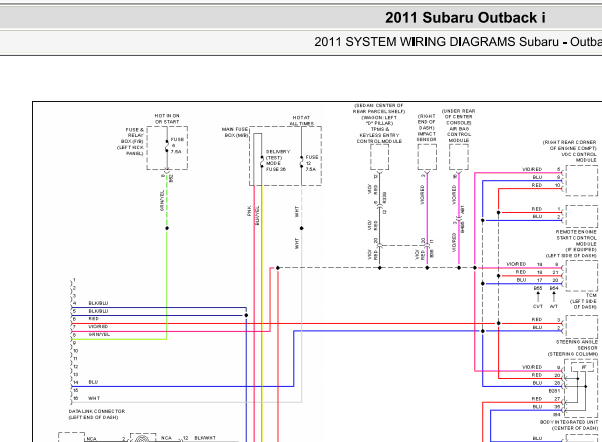This screenshot has height=442, width=602.
Task: Click the vertical "PNK" wire label
Action: [x=249, y=210]
